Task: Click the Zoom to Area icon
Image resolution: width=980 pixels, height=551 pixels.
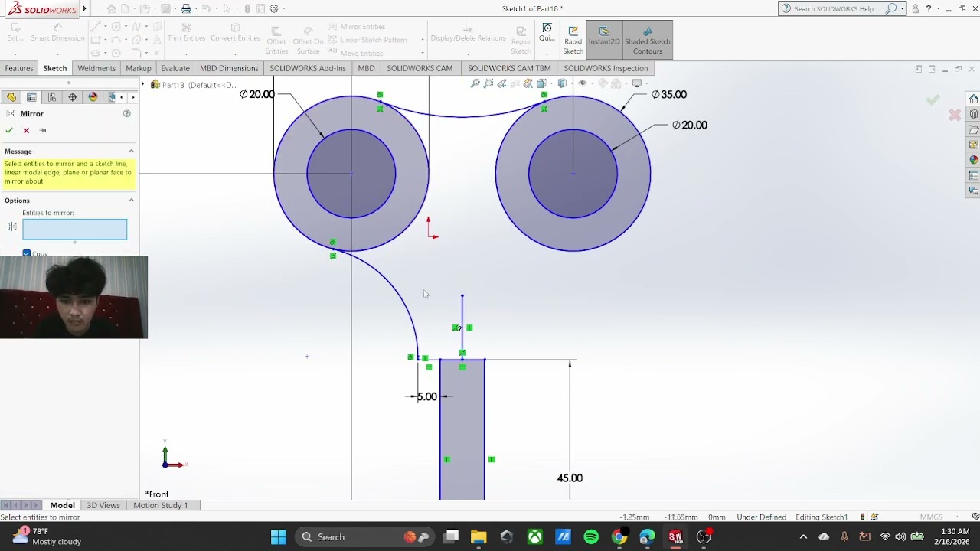Action: point(488,83)
